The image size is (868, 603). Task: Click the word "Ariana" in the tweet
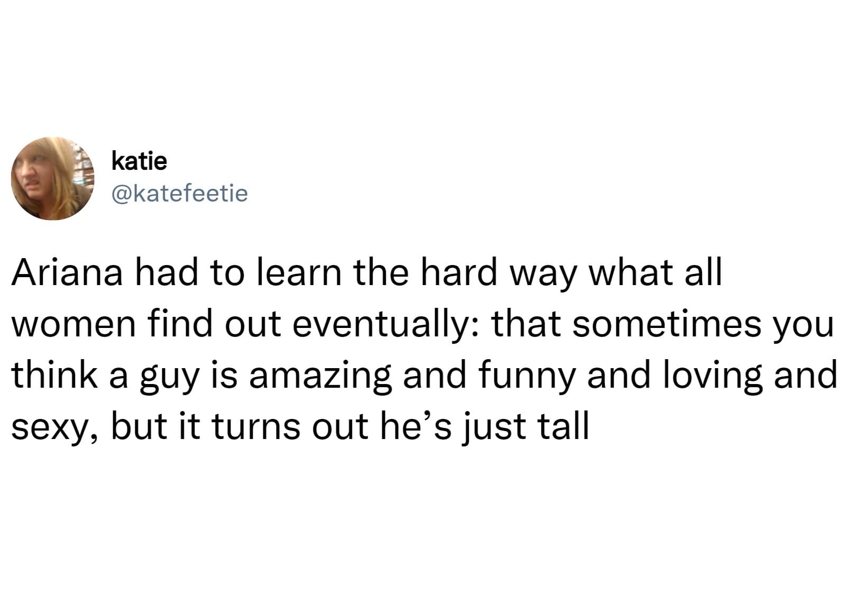(x=67, y=273)
